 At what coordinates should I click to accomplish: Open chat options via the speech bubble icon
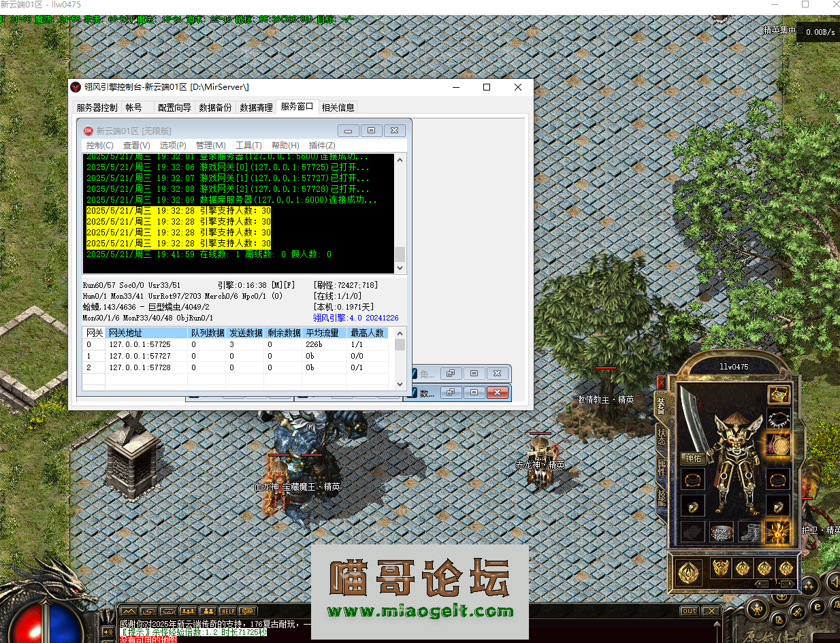click(248, 611)
